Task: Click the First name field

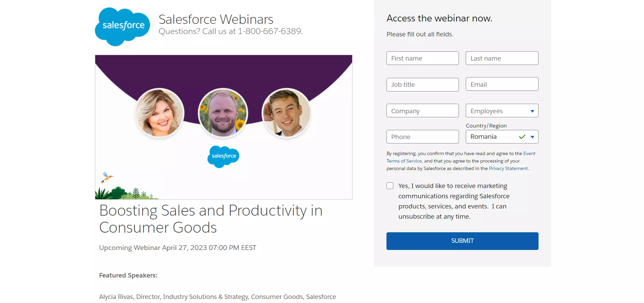Action: [x=423, y=58]
